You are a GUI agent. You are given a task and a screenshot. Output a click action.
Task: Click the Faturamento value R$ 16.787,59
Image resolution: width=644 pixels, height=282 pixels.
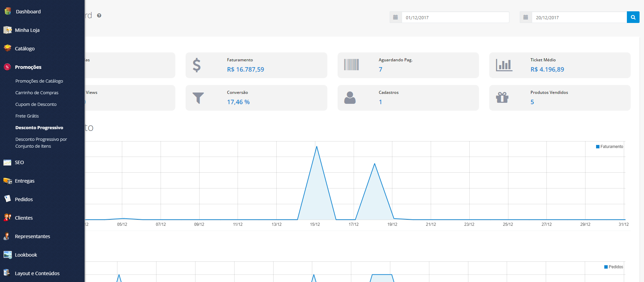pos(245,70)
